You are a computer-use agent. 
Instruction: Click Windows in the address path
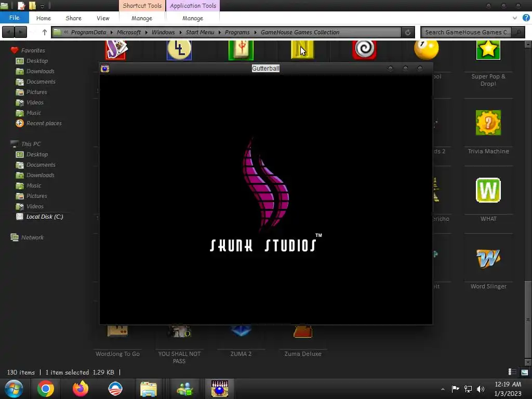point(163,32)
